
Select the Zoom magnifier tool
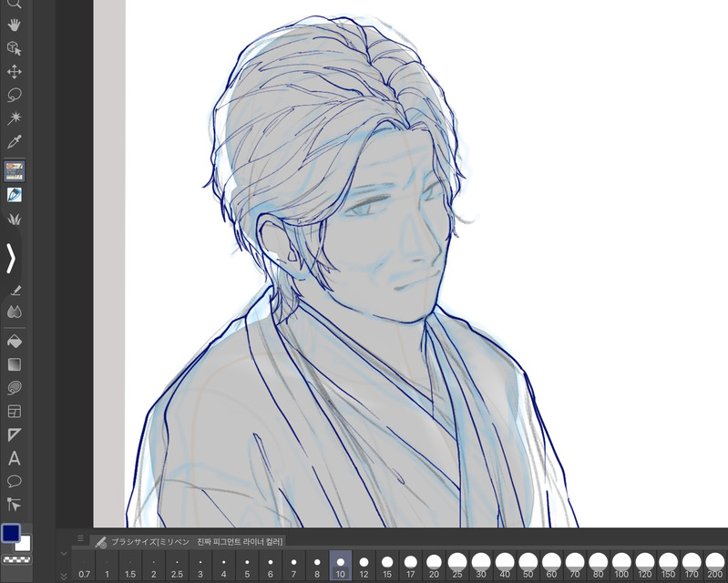tap(14, 4)
